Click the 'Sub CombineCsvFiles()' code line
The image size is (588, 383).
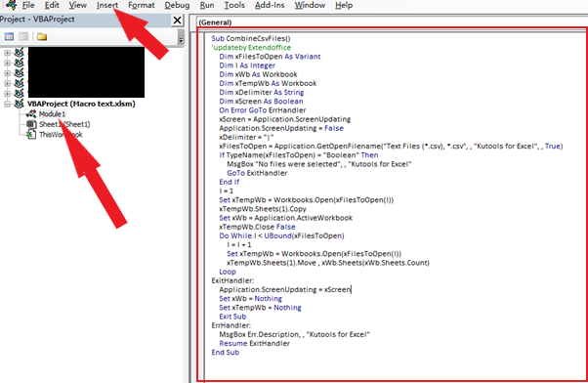250,38
